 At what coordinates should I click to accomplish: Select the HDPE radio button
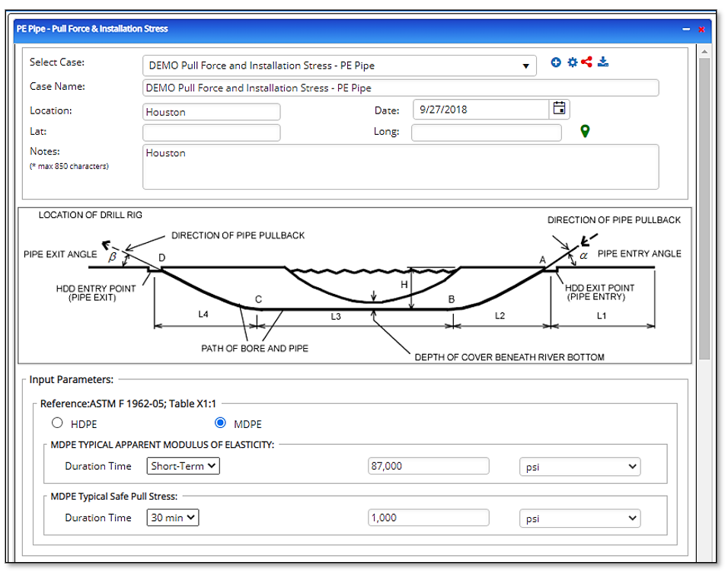point(57,423)
